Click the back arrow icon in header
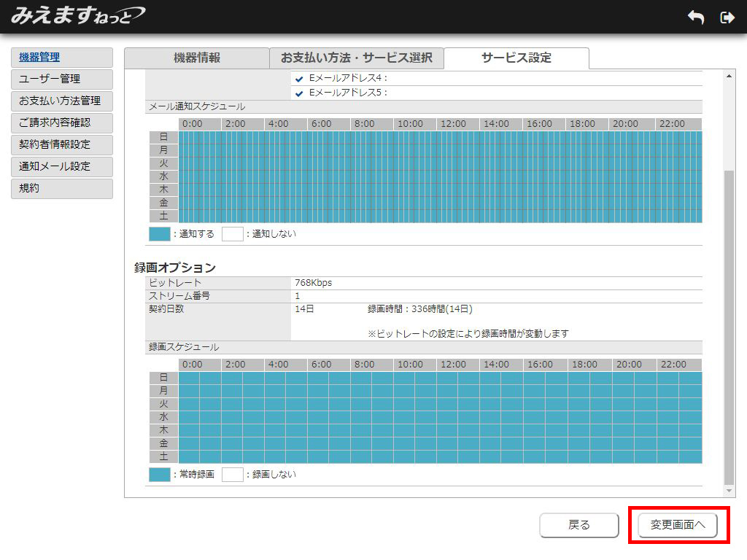Image resolution: width=747 pixels, height=560 pixels. click(695, 17)
